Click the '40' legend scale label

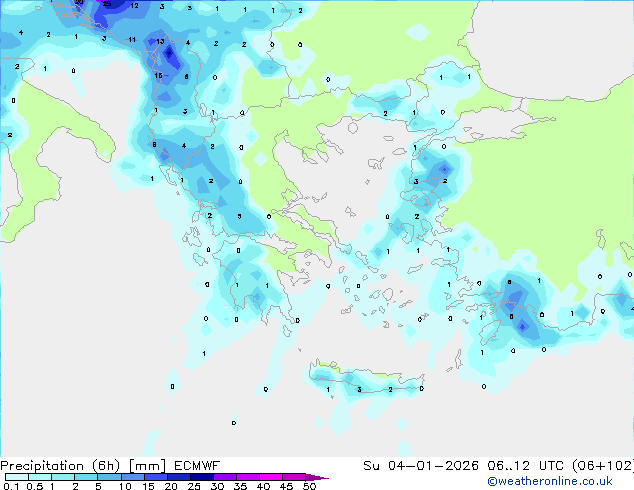[263, 486]
